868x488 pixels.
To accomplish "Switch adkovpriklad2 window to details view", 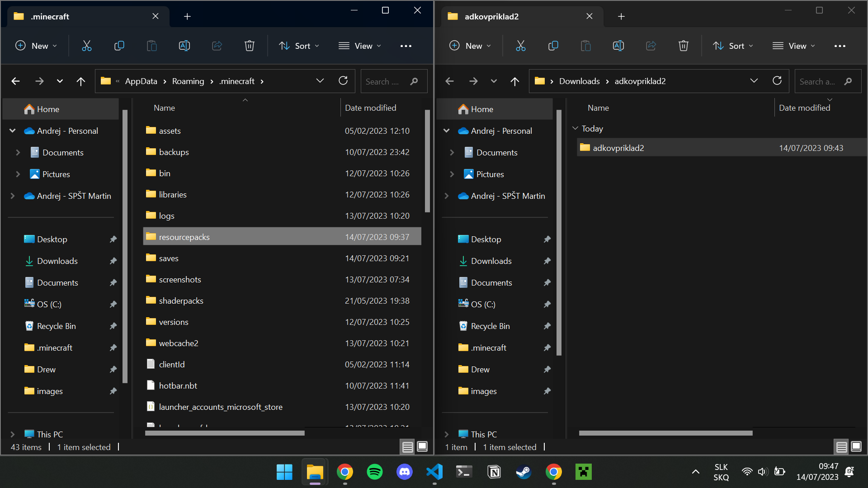I will point(841,447).
